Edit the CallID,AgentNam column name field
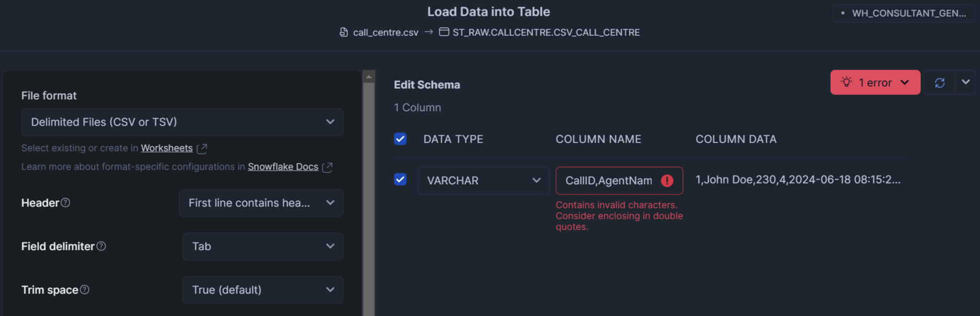The width and height of the screenshot is (980, 316). (608, 181)
